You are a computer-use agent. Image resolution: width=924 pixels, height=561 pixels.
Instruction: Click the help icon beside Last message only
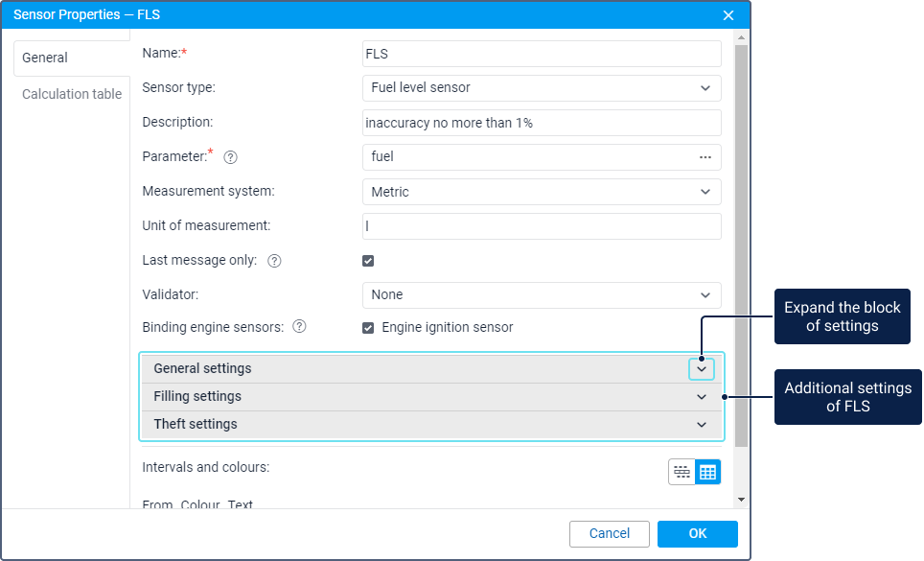click(x=274, y=261)
